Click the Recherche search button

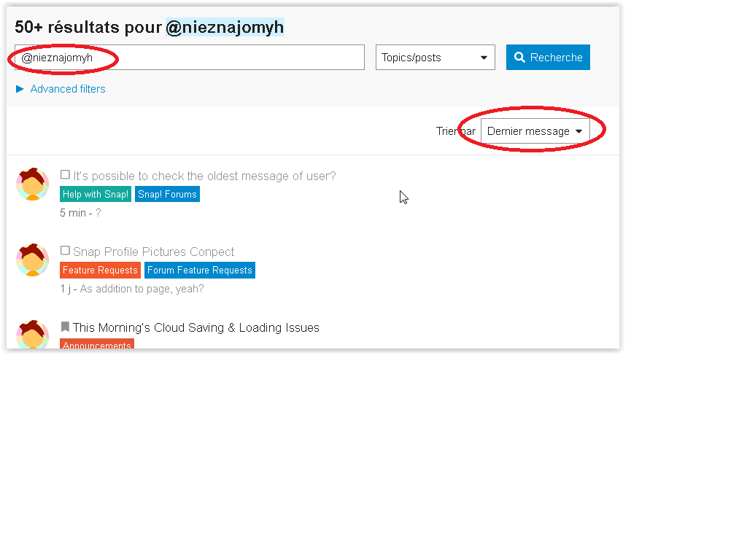click(x=548, y=57)
